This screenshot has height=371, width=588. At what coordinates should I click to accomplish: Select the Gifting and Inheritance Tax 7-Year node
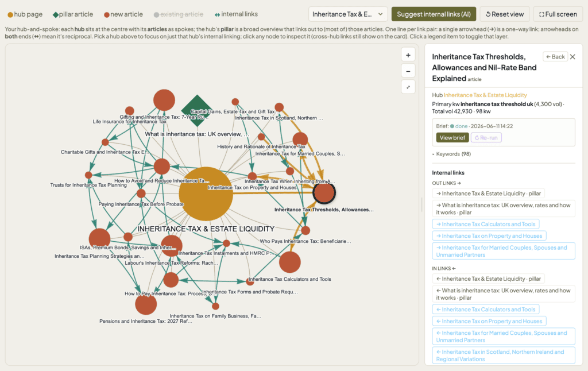(164, 100)
